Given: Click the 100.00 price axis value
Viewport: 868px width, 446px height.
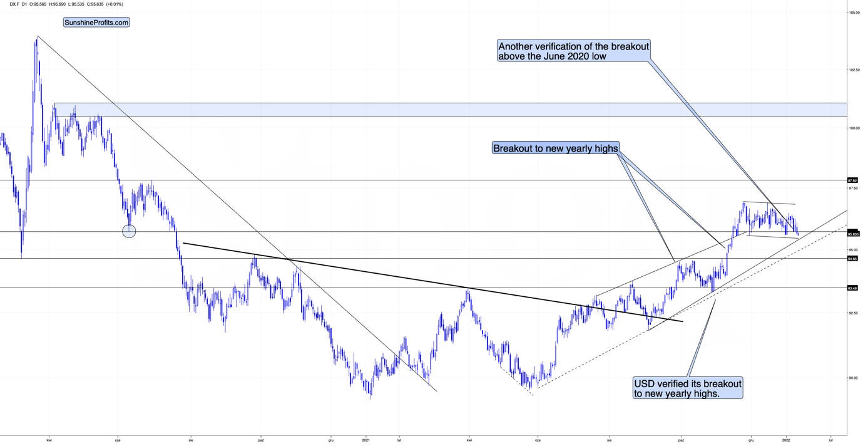Looking at the screenshot, I should 854,128.
